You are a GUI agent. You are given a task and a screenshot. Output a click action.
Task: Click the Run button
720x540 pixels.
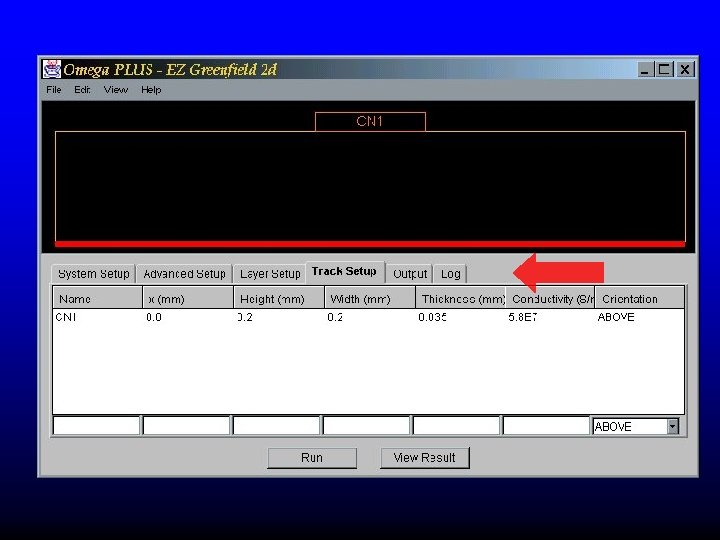click(x=312, y=458)
